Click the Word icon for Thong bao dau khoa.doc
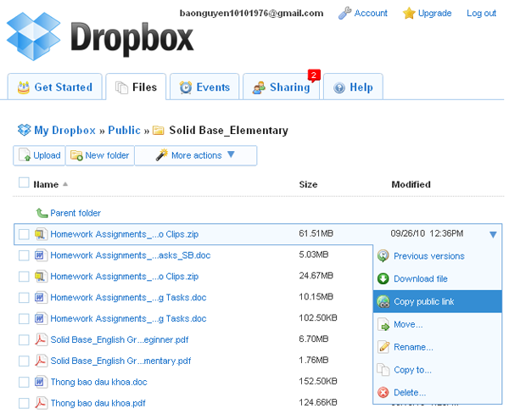This screenshot has height=420, width=509. click(40, 382)
